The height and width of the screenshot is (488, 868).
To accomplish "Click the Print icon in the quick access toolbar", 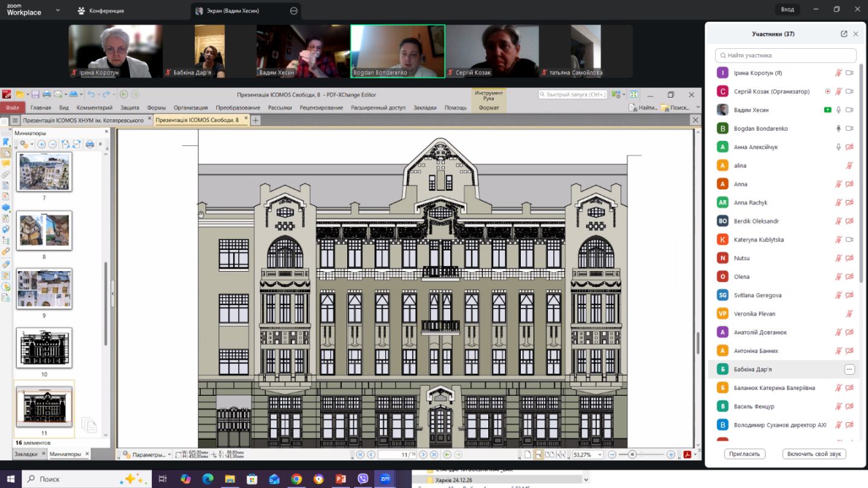I will [46, 94].
